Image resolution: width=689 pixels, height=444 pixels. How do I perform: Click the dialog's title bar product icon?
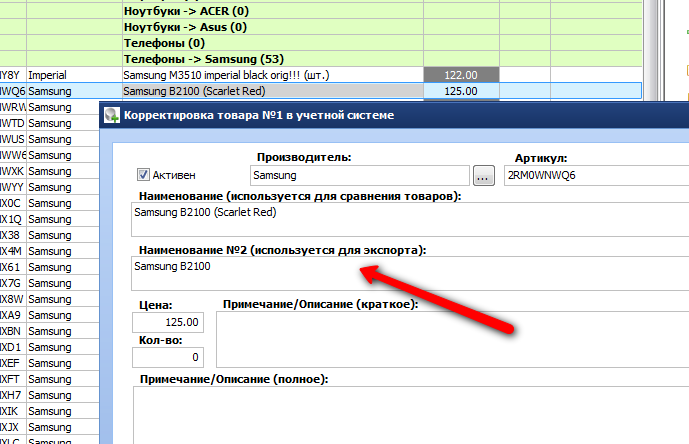click(112, 115)
